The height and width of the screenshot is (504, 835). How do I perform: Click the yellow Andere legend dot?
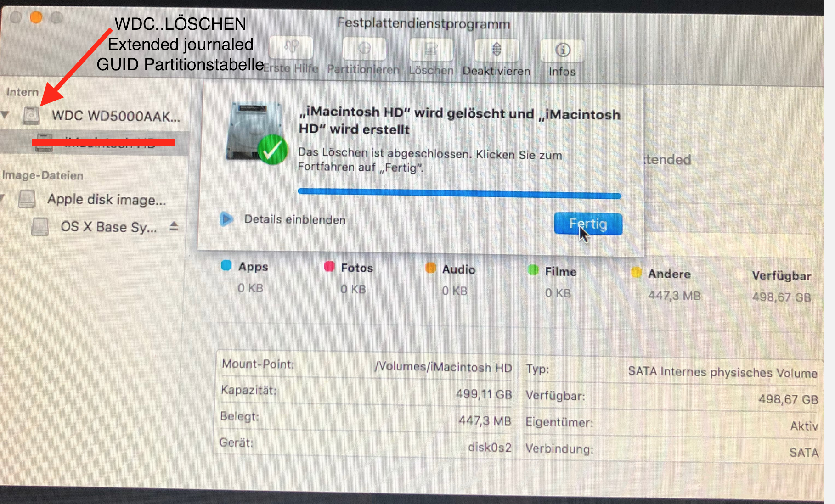(x=636, y=273)
